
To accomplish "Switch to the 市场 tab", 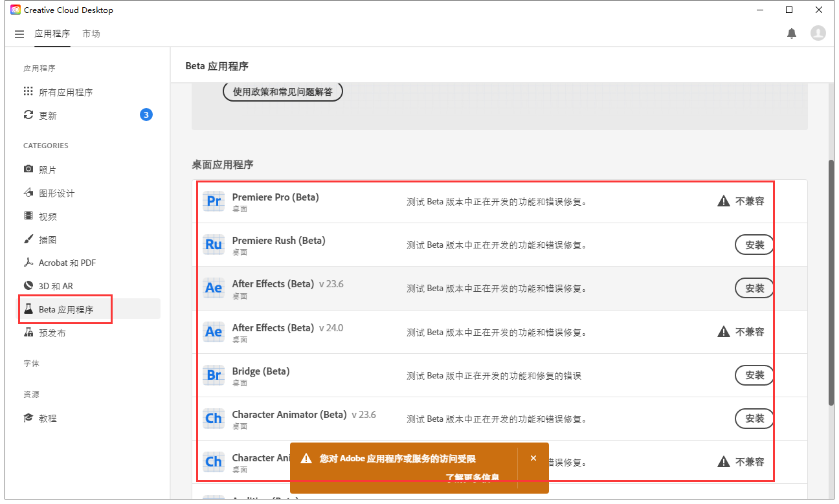I will (91, 34).
